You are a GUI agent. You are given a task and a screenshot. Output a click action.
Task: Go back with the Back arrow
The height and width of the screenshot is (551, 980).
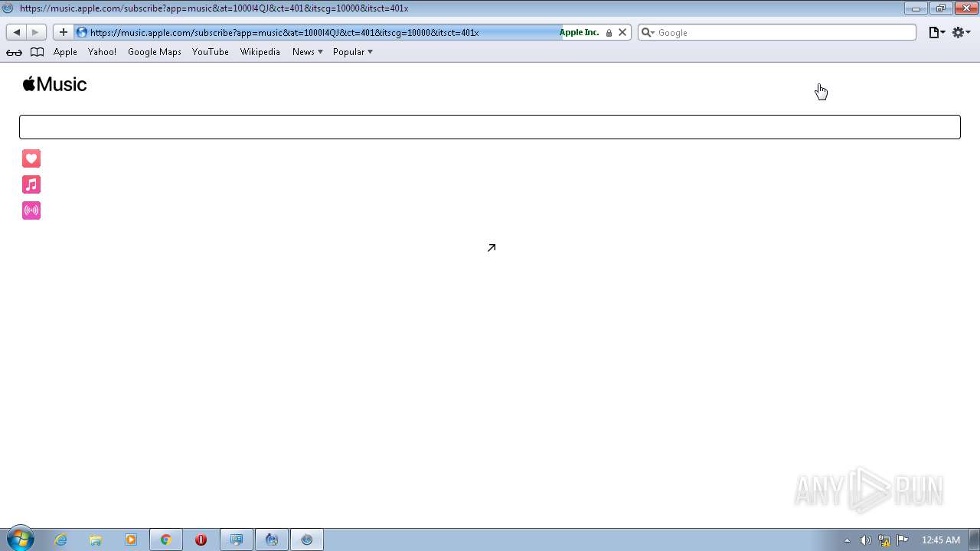17,32
